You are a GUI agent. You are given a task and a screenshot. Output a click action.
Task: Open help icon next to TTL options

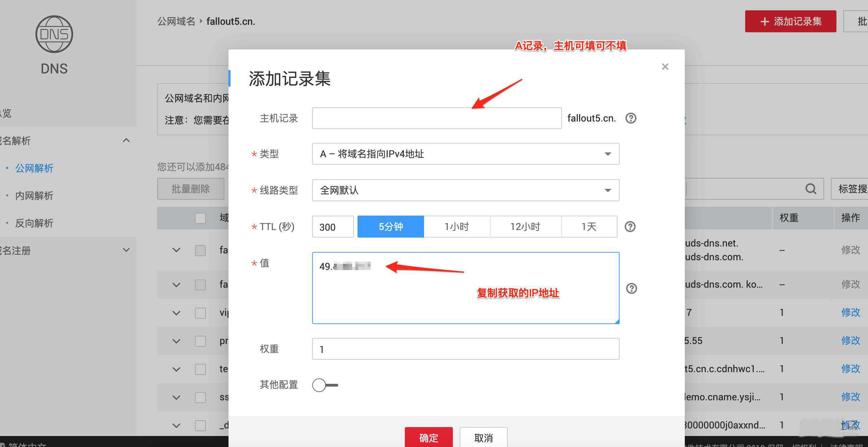630,227
